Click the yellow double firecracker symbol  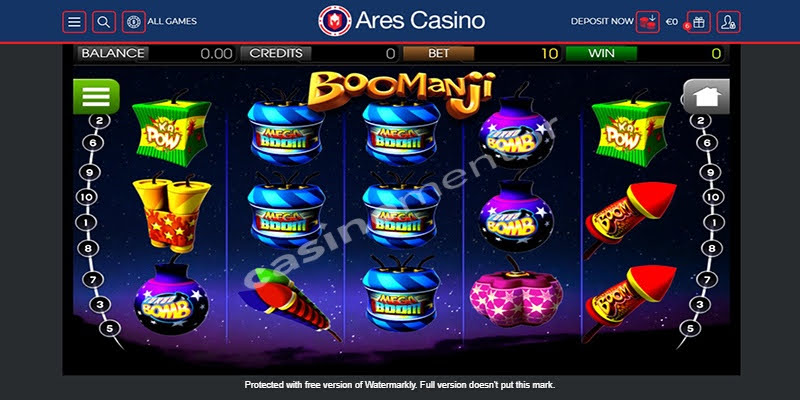coord(171,213)
